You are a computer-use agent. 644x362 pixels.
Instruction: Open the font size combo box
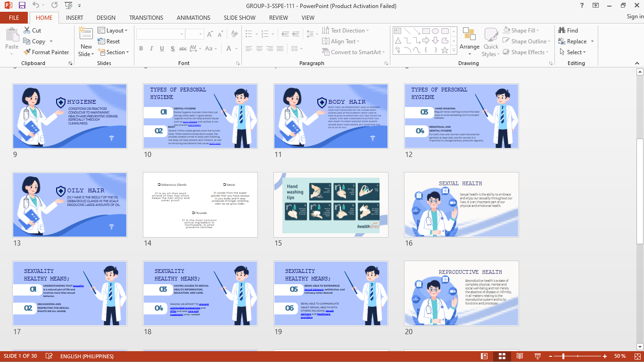pos(194,34)
